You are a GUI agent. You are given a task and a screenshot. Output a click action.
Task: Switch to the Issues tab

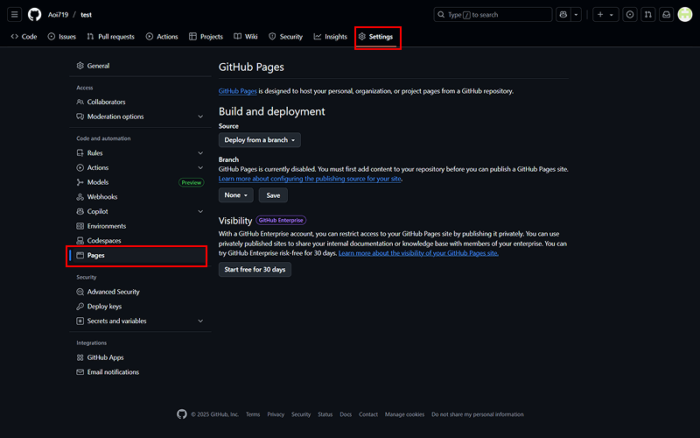point(62,37)
